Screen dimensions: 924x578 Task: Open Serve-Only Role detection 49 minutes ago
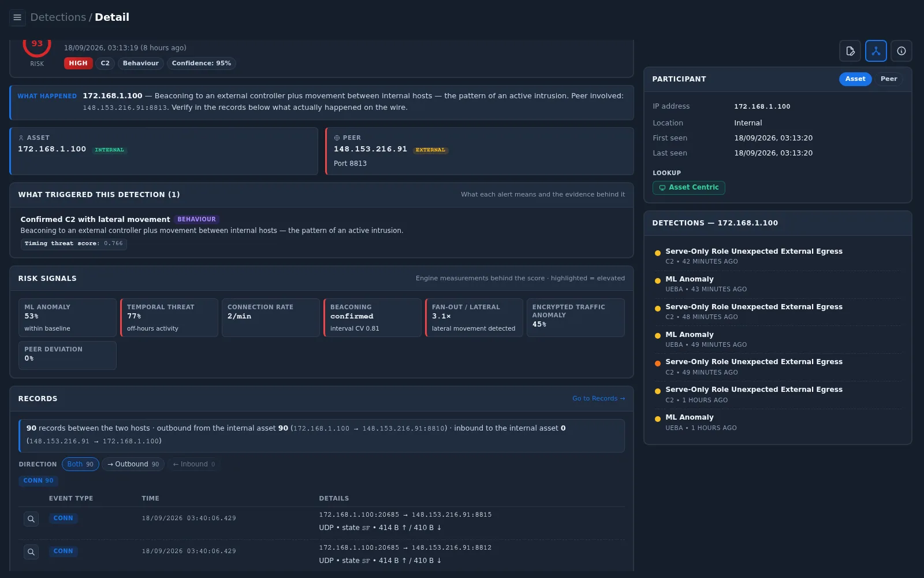coord(777,366)
